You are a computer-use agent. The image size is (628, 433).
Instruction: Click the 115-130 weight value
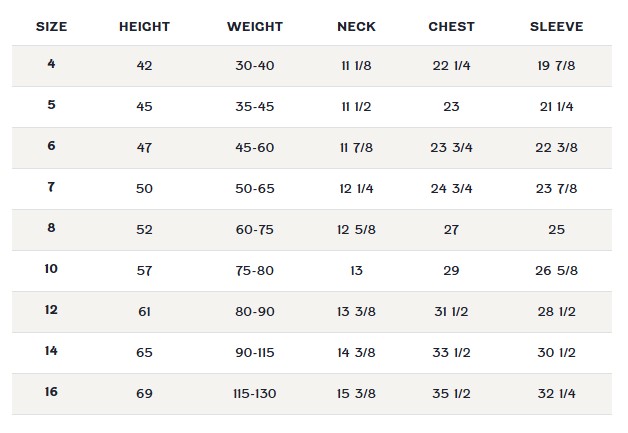click(255, 394)
